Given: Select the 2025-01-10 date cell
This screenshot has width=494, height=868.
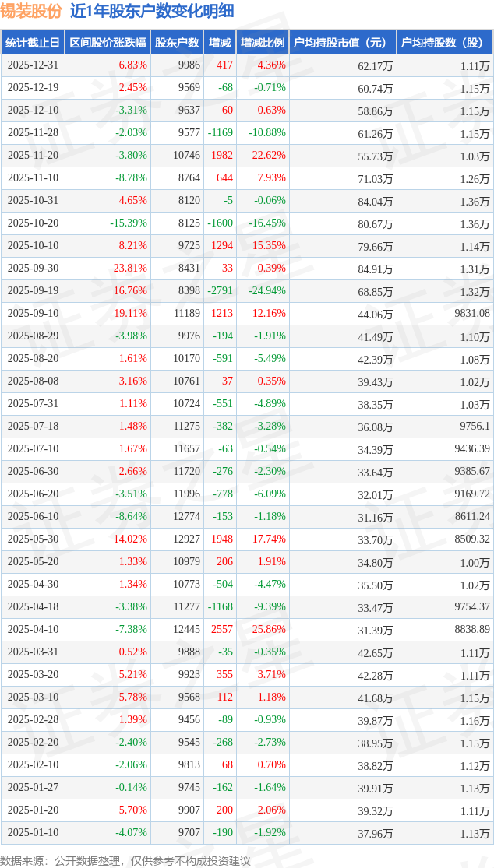Looking at the screenshot, I should (33, 833).
